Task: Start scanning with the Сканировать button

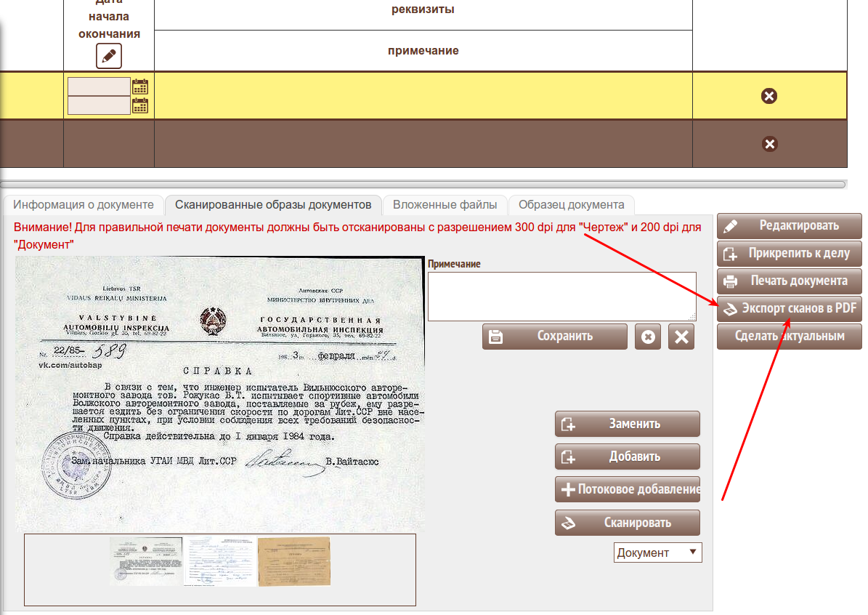Action: (628, 523)
